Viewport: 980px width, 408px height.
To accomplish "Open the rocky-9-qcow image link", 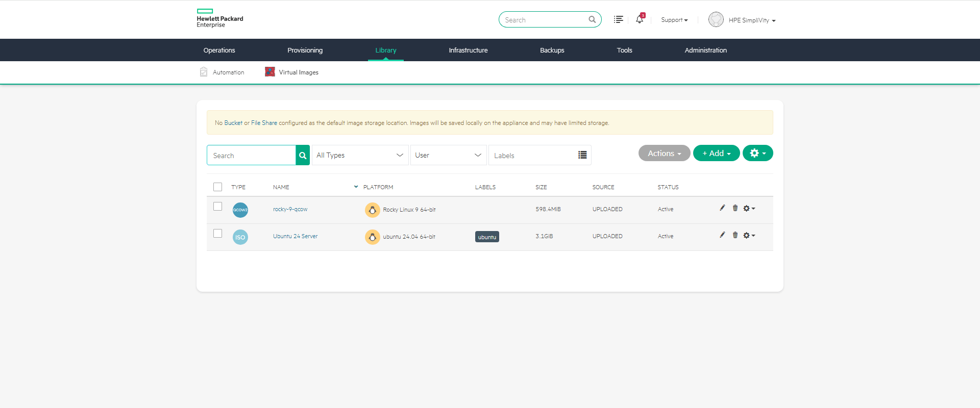I will point(290,210).
